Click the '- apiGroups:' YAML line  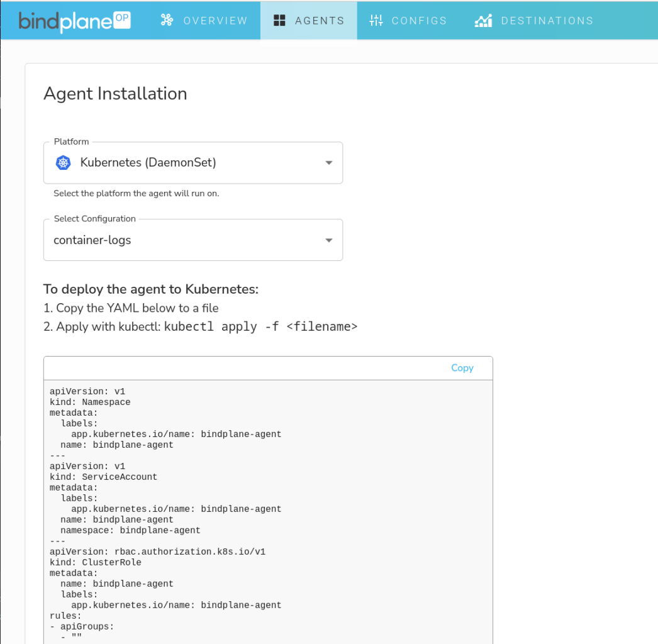tap(82, 627)
